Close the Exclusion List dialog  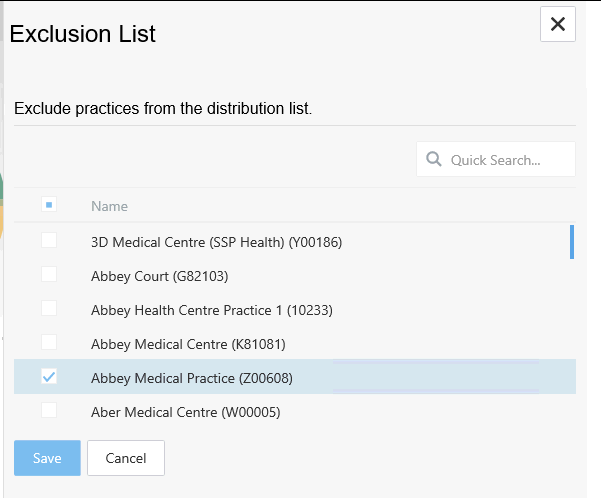[557, 24]
